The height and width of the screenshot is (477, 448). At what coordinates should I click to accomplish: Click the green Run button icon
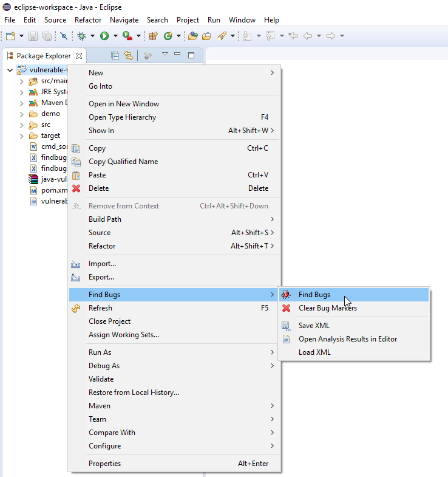tap(104, 36)
